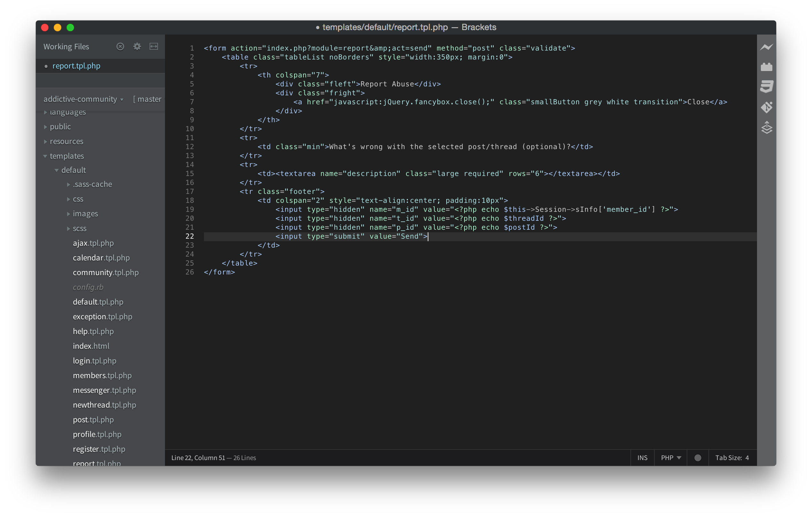Click the linting status circle indicator
Image resolution: width=812 pixels, height=517 pixels.
pyautogui.click(x=698, y=457)
